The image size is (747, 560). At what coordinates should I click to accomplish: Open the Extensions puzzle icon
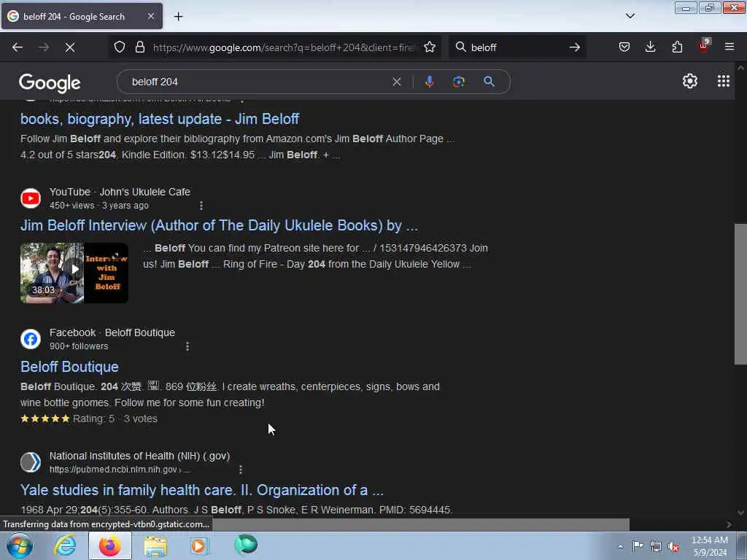click(677, 47)
